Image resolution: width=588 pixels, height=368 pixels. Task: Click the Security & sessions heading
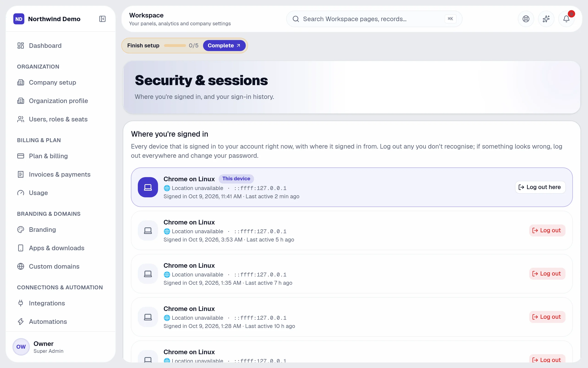201,80
